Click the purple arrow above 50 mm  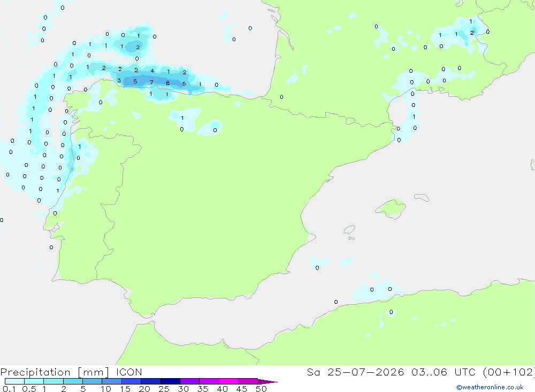point(267,382)
